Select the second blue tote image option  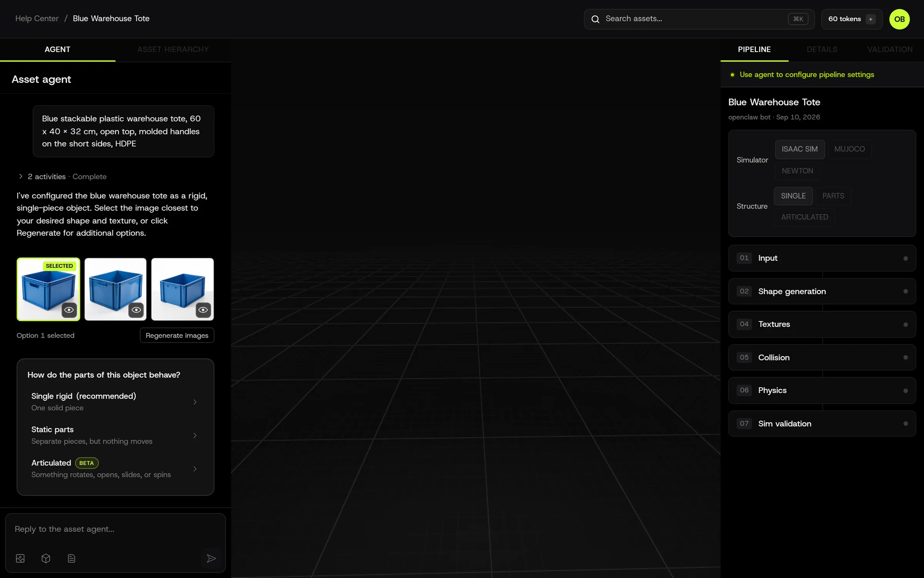tap(115, 289)
